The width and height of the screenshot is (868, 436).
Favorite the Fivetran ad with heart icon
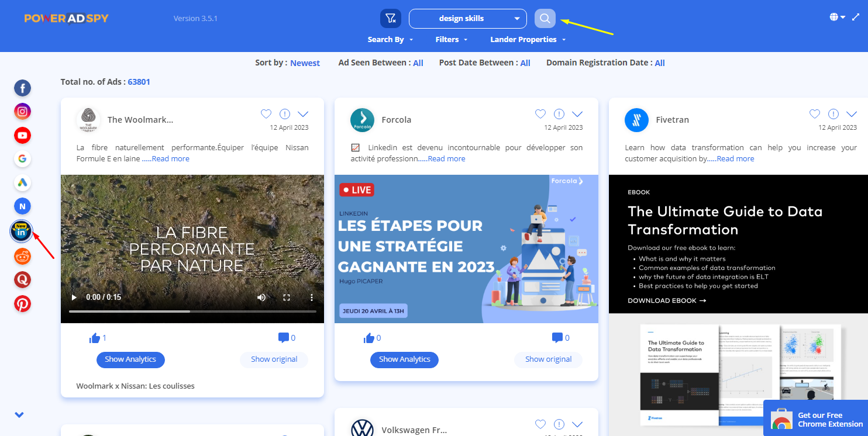click(815, 114)
